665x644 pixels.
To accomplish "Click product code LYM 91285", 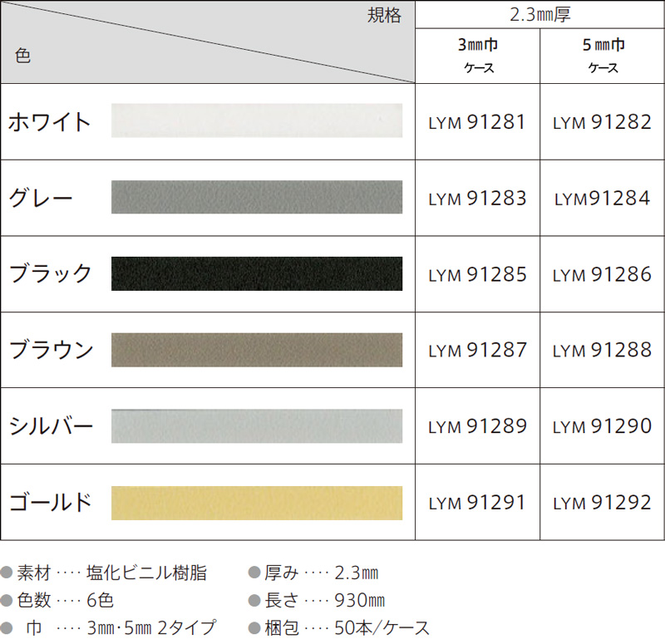I will (477, 275).
